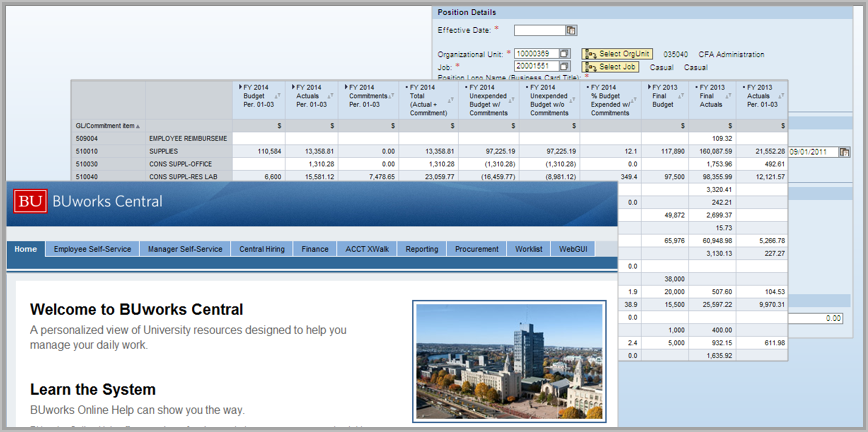Click sort icon in FY 2014 Actuals column
This screenshot has height=432, width=868.
tap(330, 96)
